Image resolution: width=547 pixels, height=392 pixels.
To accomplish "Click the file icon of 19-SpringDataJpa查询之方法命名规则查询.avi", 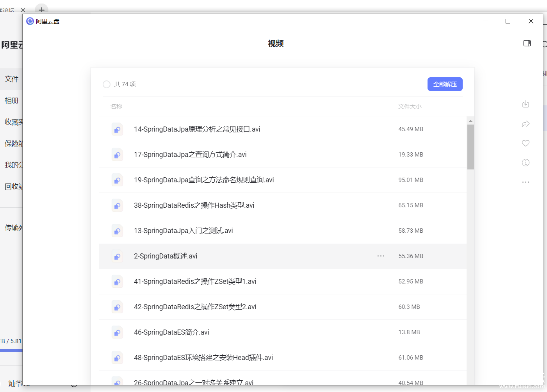I will [x=117, y=180].
